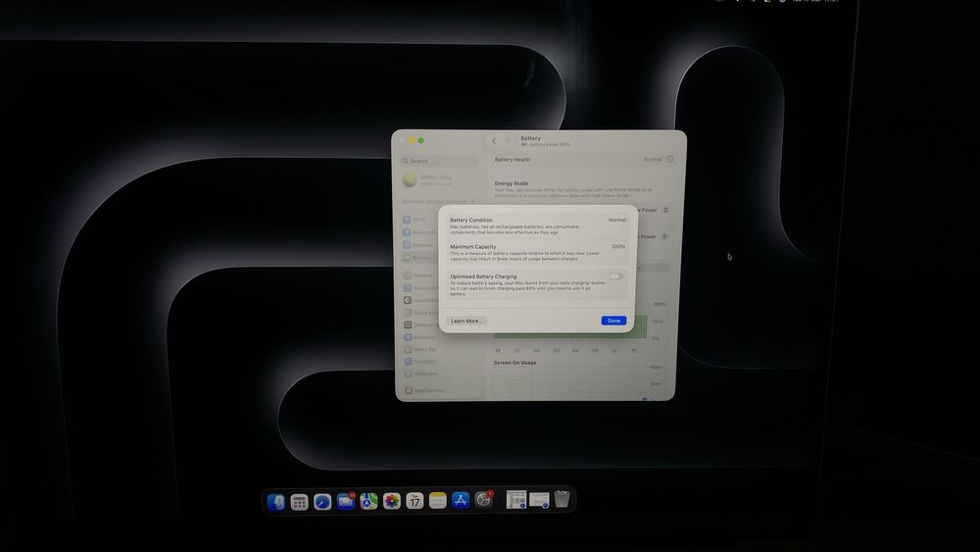Restore the first minimized window in Dock
Viewport: 980px width, 552px height.
[516, 500]
